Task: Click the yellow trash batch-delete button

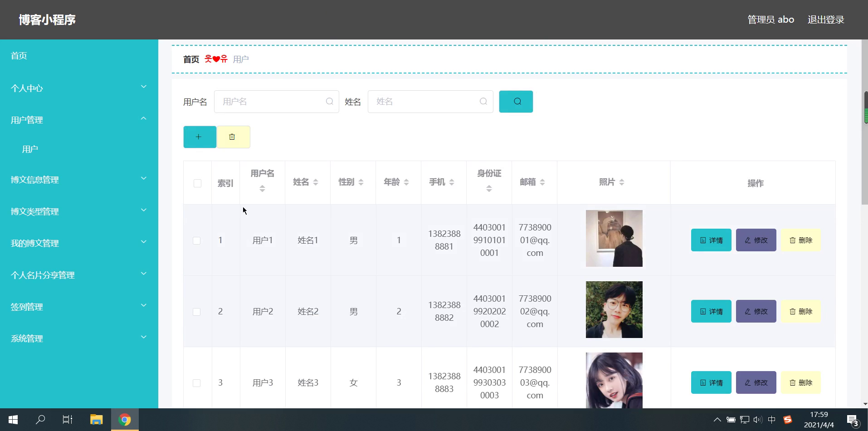Action: pyautogui.click(x=233, y=137)
